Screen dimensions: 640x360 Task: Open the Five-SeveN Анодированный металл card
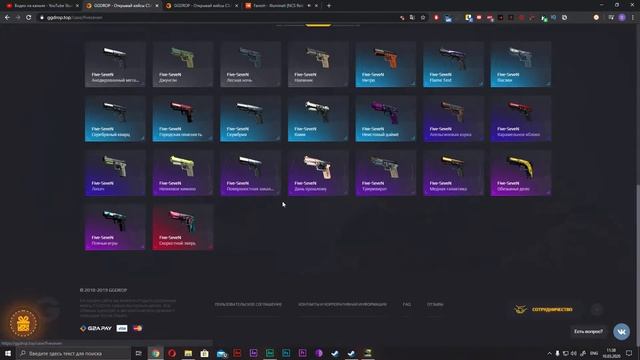point(115,64)
